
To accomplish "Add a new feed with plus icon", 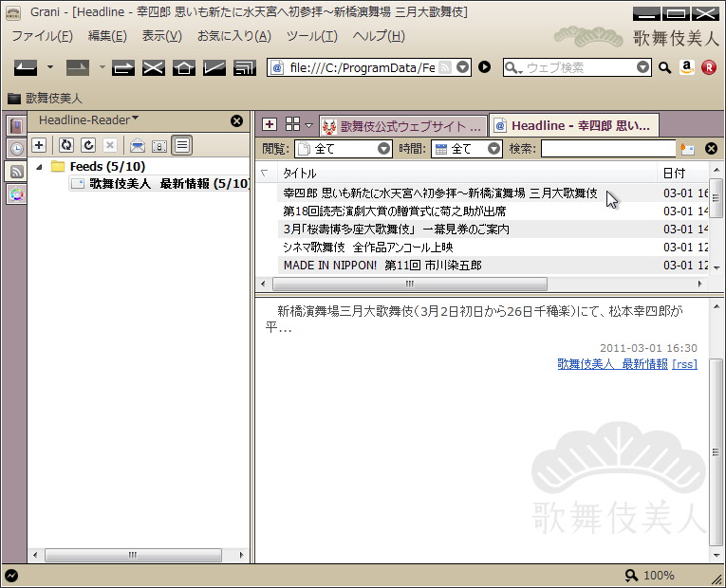I will 39,145.
